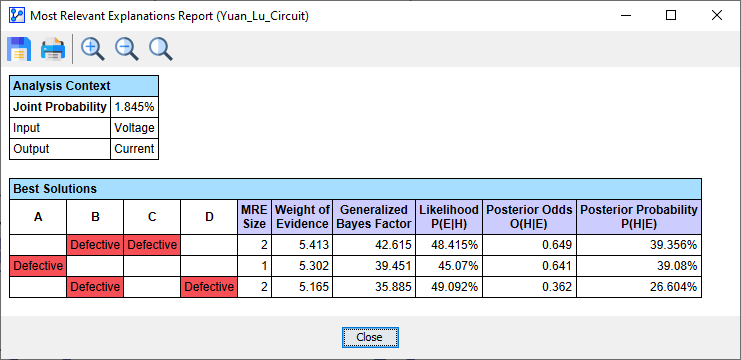Click Defective cell under column D
The width and height of the screenshot is (741, 360).
[x=209, y=287]
